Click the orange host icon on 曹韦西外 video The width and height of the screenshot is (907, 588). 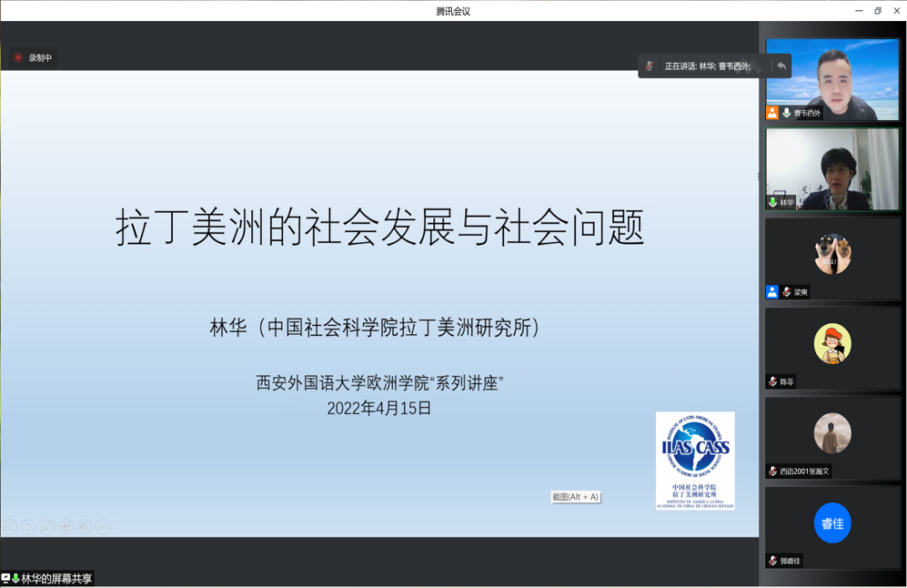pyautogui.click(x=772, y=113)
